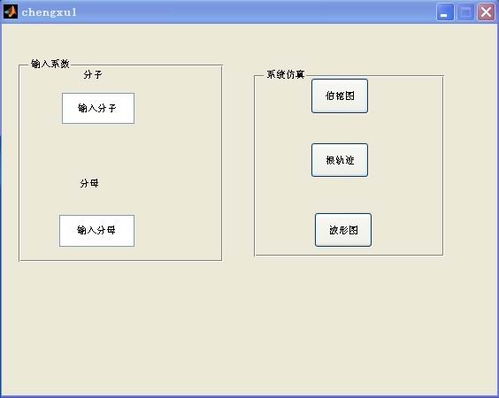
Task: Click the chengxu1 title bar text
Action: (49, 12)
